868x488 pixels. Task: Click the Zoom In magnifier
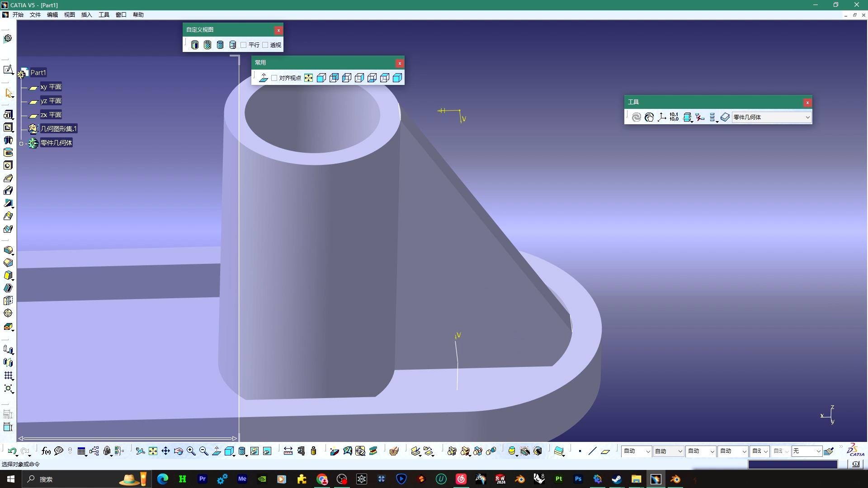tap(191, 451)
